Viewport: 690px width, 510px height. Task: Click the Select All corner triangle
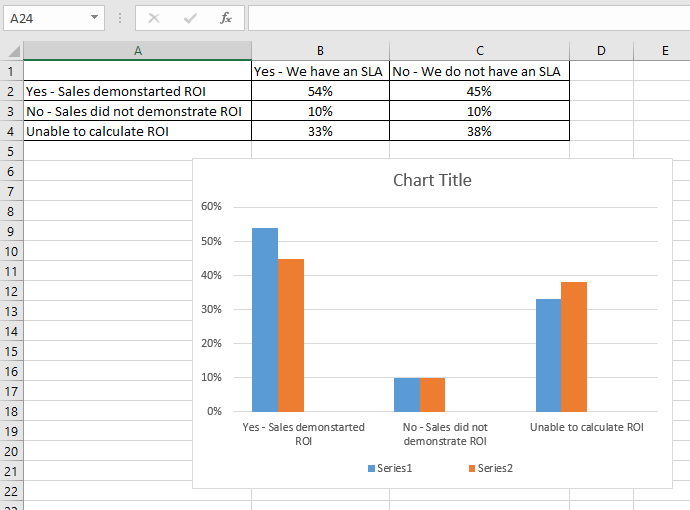point(12,51)
